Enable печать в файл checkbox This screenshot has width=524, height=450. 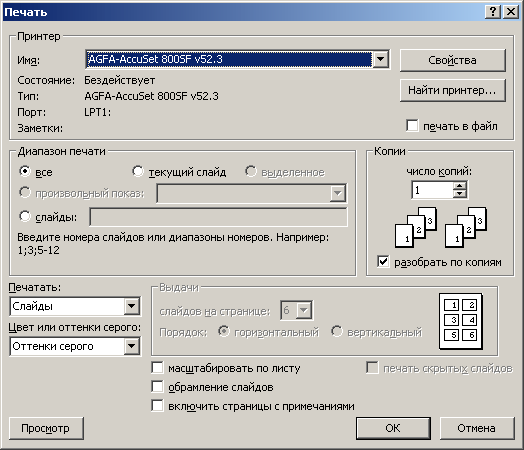click(x=412, y=126)
